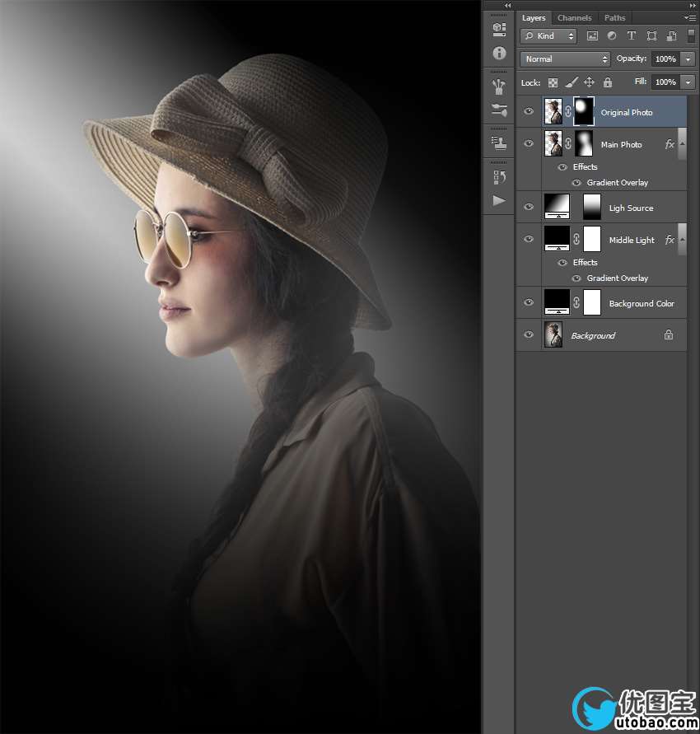Hide Main Photo's Effects
This screenshot has width=700, height=734.
pos(562,167)
